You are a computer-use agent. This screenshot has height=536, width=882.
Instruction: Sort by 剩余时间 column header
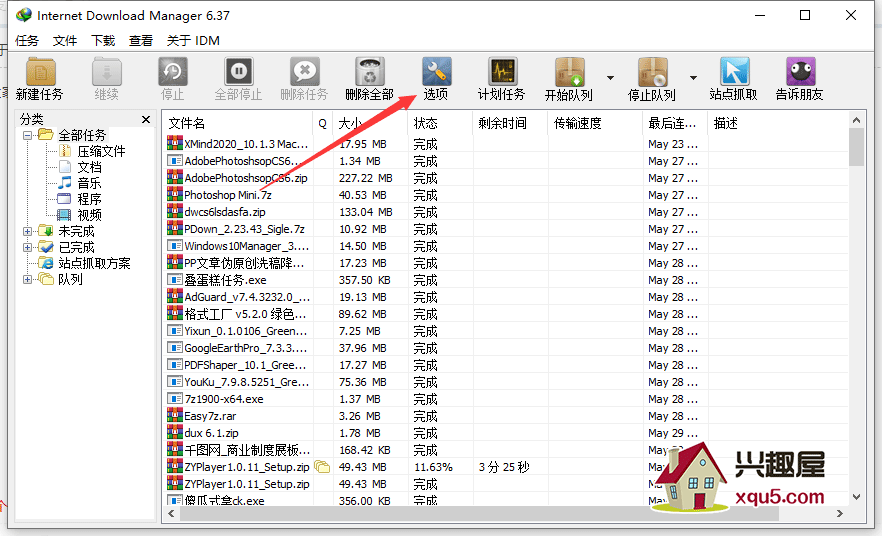(x=510, y=123)
